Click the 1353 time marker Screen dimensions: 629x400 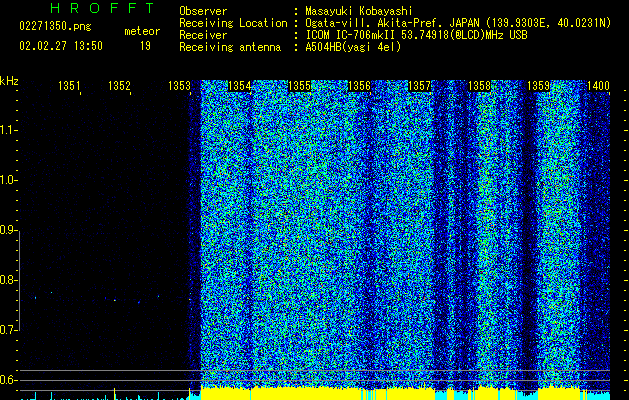point(179,86)
